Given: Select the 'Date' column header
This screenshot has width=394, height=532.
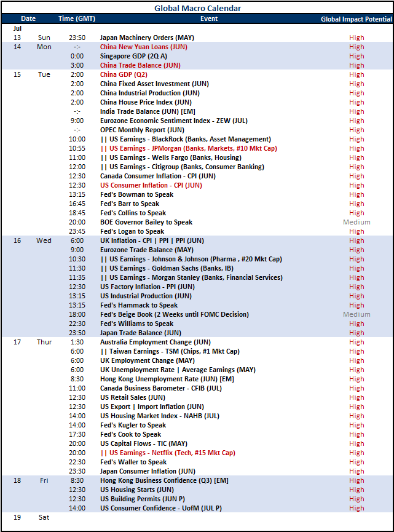Looking at the screenshot, I should tap(28, 18).
